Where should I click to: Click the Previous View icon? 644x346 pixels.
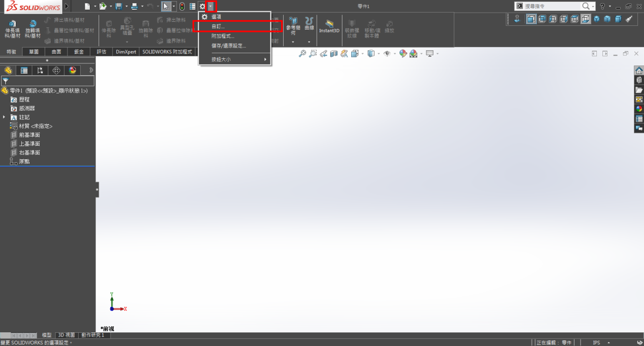[323, 53]
